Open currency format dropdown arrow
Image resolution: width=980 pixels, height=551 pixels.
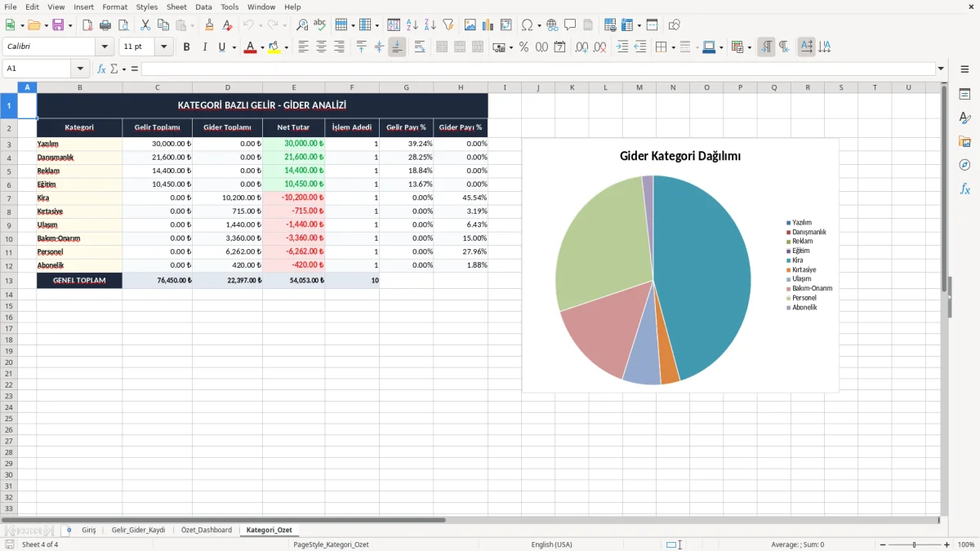510,48
